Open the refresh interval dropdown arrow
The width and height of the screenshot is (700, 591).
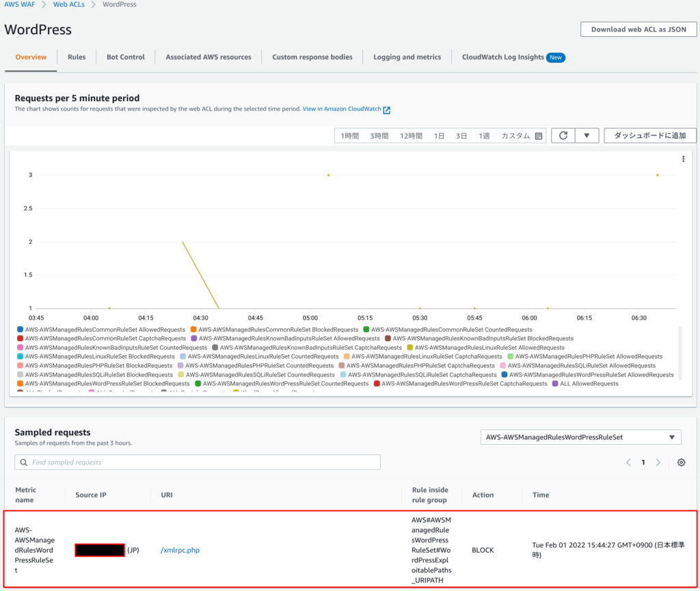pos(587,135)
